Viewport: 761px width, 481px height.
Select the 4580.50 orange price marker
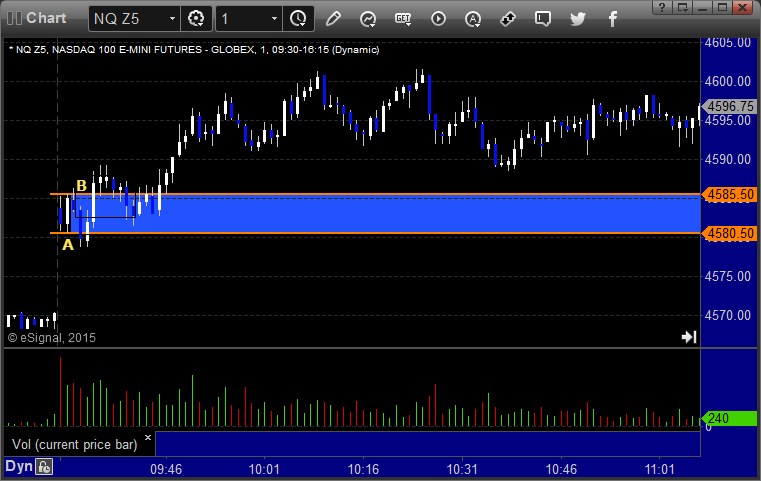(x=730, y=233)
